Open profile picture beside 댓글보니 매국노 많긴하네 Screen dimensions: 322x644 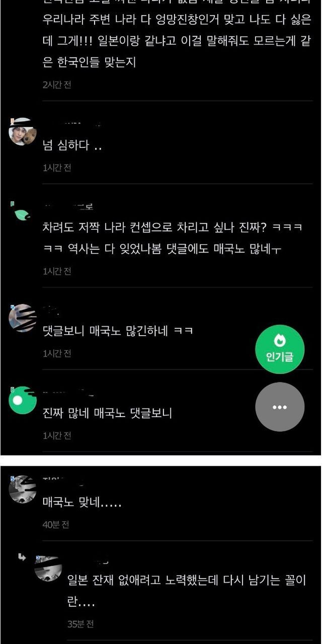pos(23,318)
